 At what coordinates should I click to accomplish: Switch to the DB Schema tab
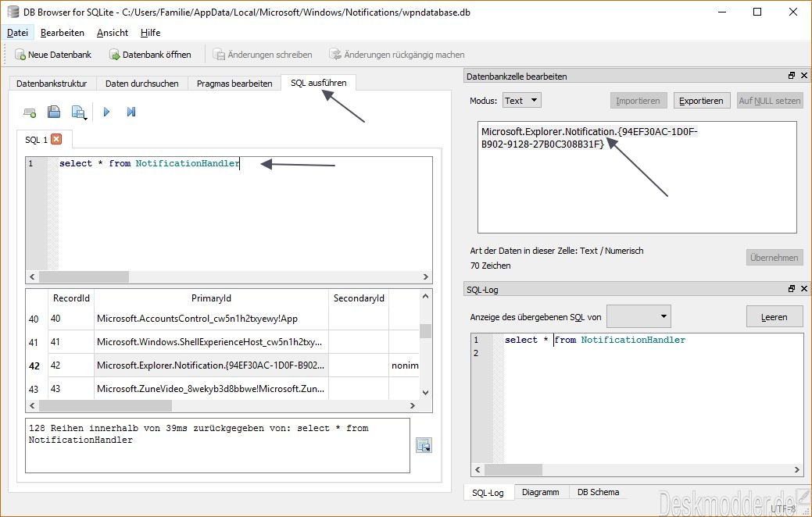click(598, 492)
